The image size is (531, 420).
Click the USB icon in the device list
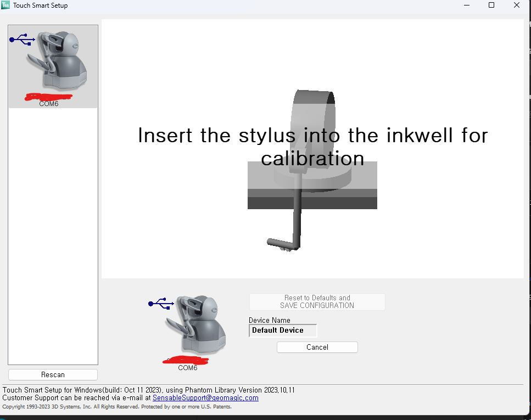[23, 40]
